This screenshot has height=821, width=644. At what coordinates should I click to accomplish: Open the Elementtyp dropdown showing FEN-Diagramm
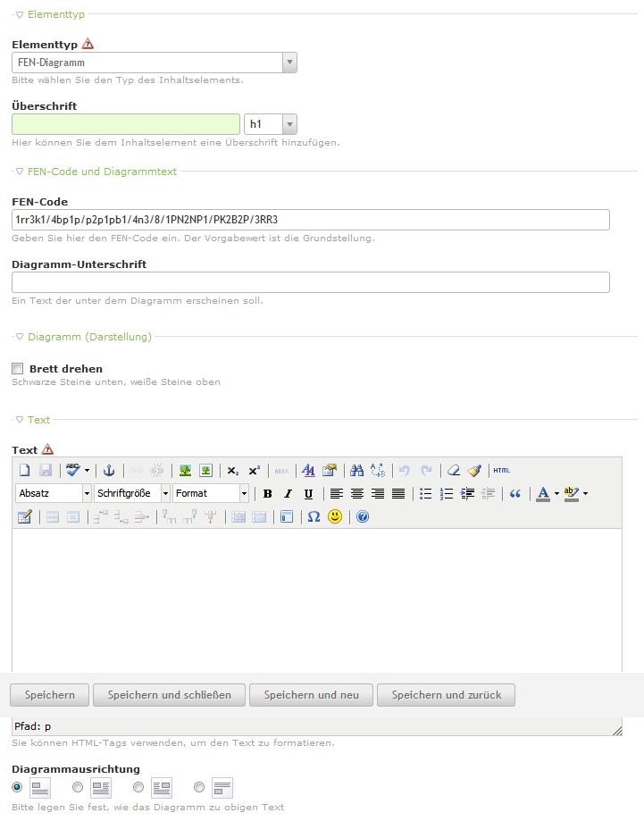[x=155, y=63]
